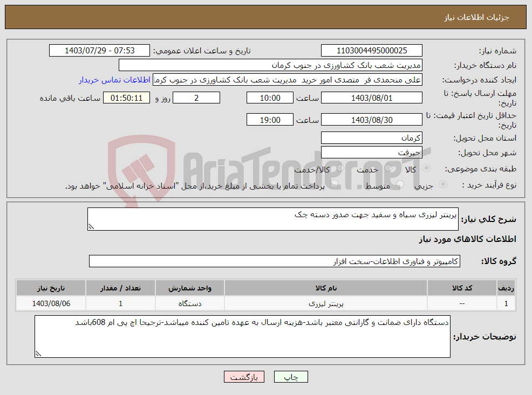Viewport: 532px width, 395px height.
Task: Click the announcement date field 1403/07/29 - 07:53
Action: (99, 51)
